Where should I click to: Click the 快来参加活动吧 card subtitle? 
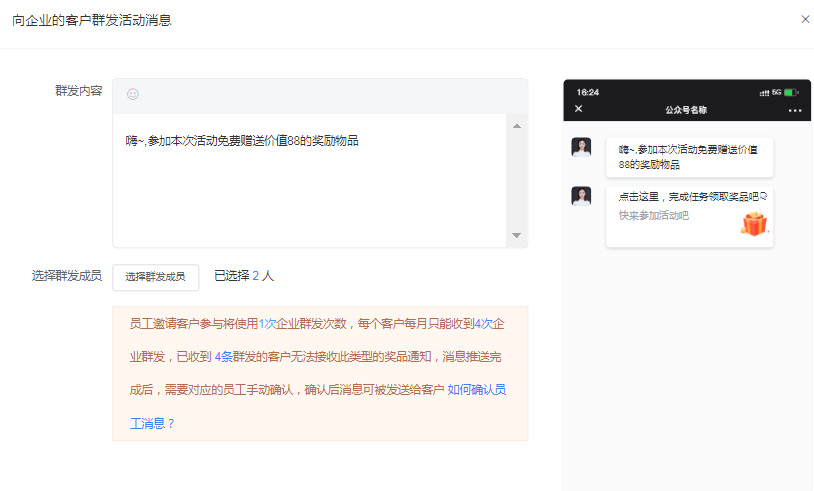click(x=654, y=215)
